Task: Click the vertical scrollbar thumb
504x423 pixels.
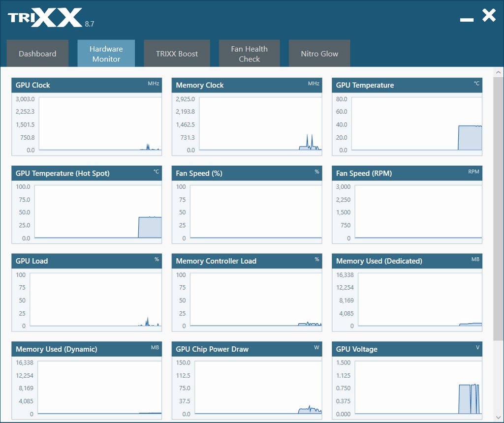Action: (x=498, y=208)
